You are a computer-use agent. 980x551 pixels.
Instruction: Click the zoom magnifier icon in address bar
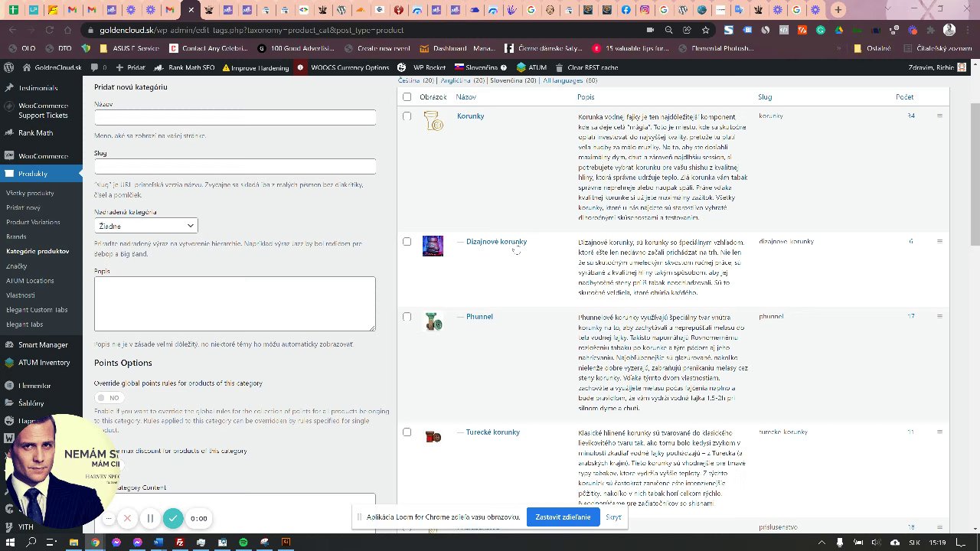pos(668,30)
